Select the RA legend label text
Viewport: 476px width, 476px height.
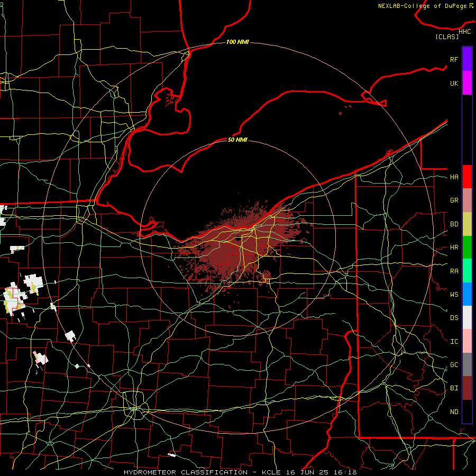[x=454, y=271]
